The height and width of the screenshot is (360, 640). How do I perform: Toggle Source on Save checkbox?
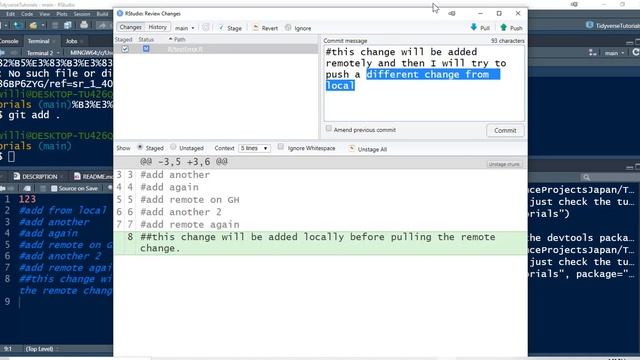point(54,188)
